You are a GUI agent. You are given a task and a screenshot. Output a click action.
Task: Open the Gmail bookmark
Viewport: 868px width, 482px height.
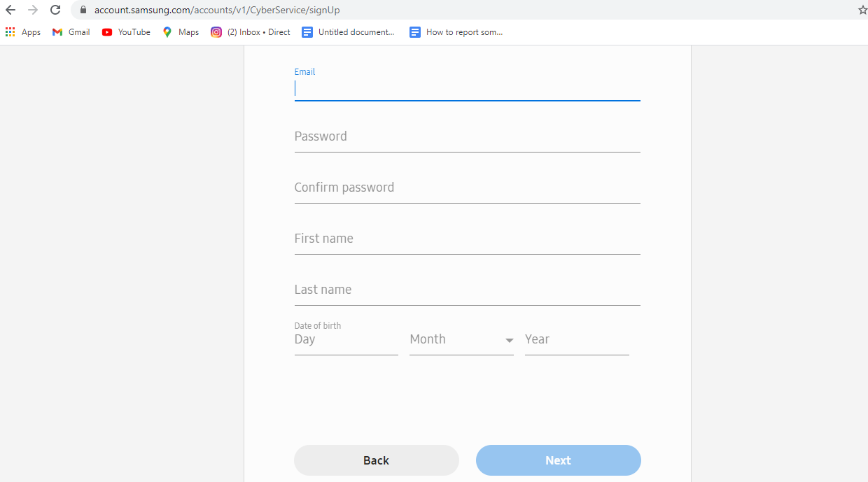(x=71, y=32)
